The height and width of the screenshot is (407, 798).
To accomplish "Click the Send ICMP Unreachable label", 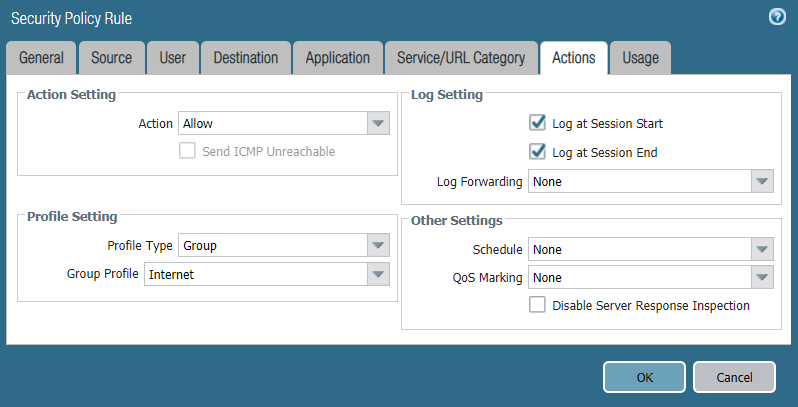I will (269, 152).
